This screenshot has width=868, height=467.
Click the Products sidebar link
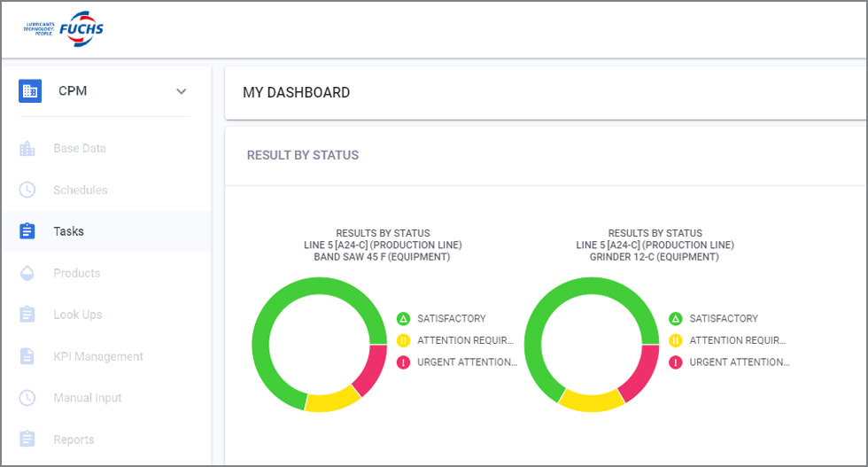tap(77, 273)
